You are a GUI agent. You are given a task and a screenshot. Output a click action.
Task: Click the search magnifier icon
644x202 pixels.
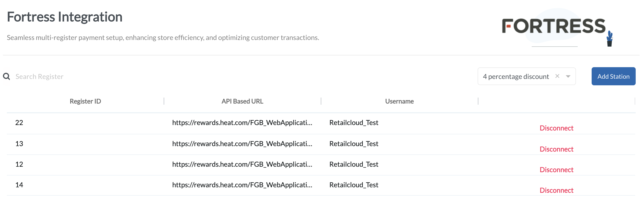7,76
